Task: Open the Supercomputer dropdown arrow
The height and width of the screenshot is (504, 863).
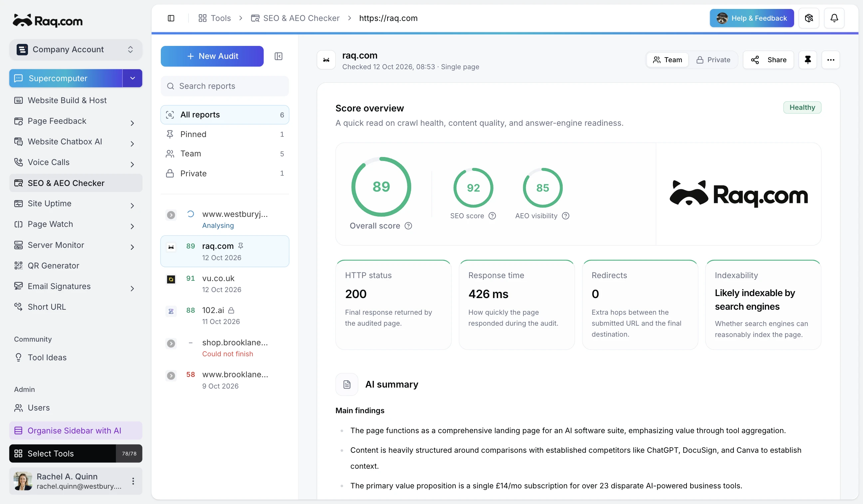Action: [133, 79]
